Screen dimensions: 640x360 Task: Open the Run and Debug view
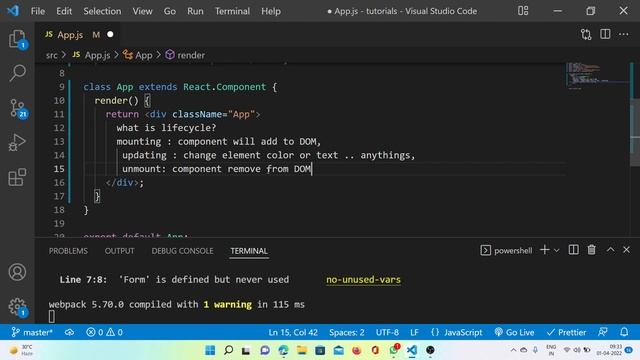pos(17,142)
